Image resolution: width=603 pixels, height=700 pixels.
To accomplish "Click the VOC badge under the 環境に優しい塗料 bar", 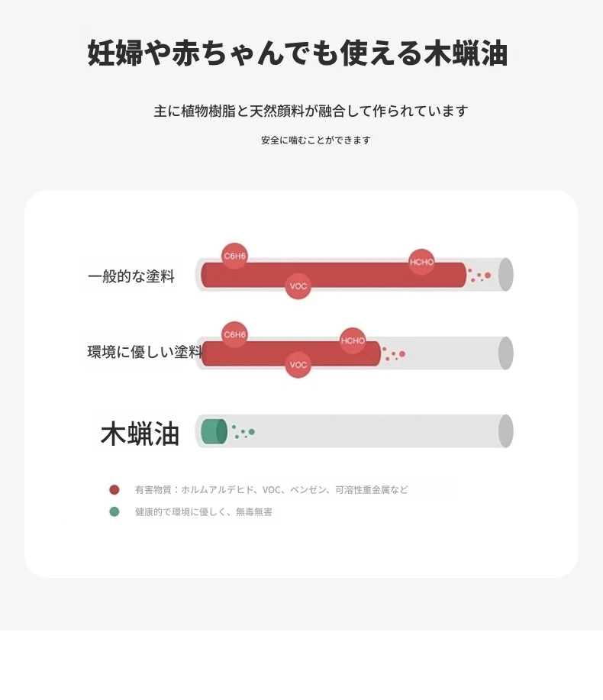I will 298,365.
